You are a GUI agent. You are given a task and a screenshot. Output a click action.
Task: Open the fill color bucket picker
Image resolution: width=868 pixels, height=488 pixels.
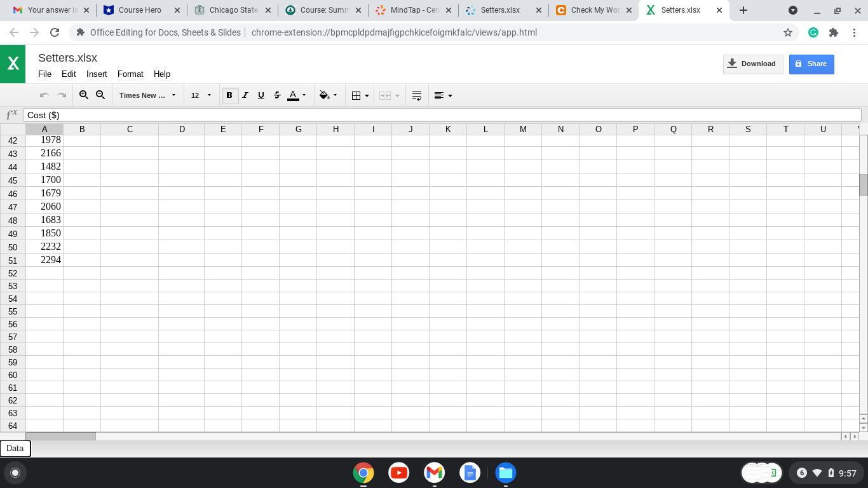[x=328, y=95]
